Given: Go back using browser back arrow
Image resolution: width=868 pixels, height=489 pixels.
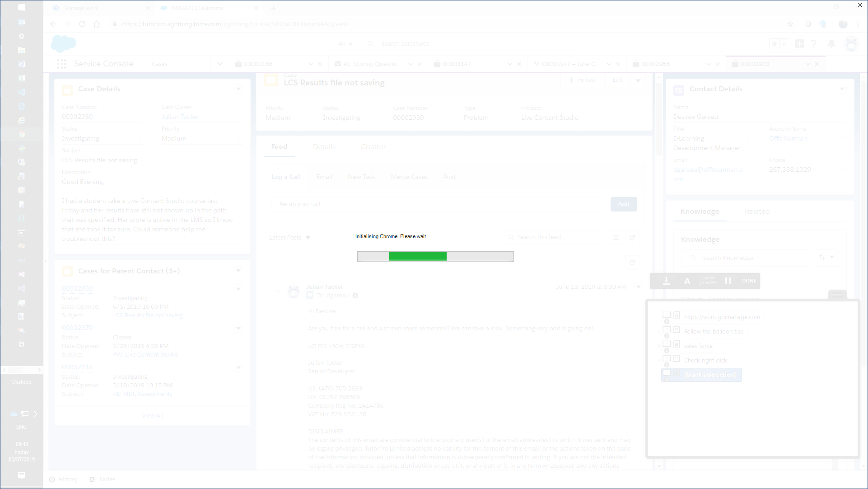Looking at the screenshot, I should pyautogui.click(x=53, y=24).
